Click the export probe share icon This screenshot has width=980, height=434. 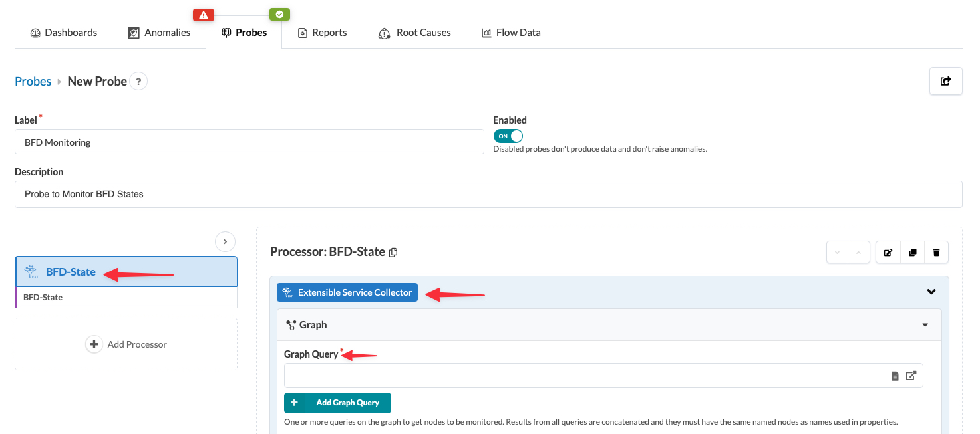[x=945, y=81]
